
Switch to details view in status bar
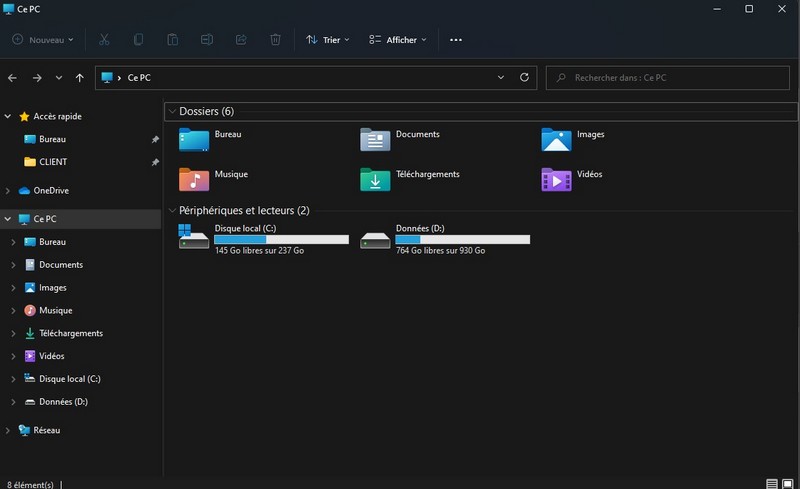point(771,484)
